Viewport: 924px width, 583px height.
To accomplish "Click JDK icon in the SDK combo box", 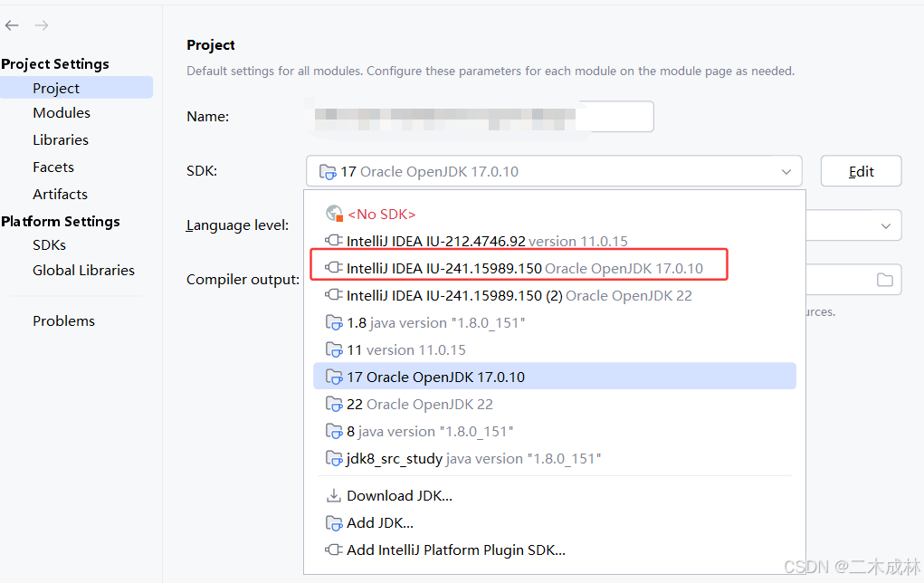I will pyautogui.click(x=328, y=172).
